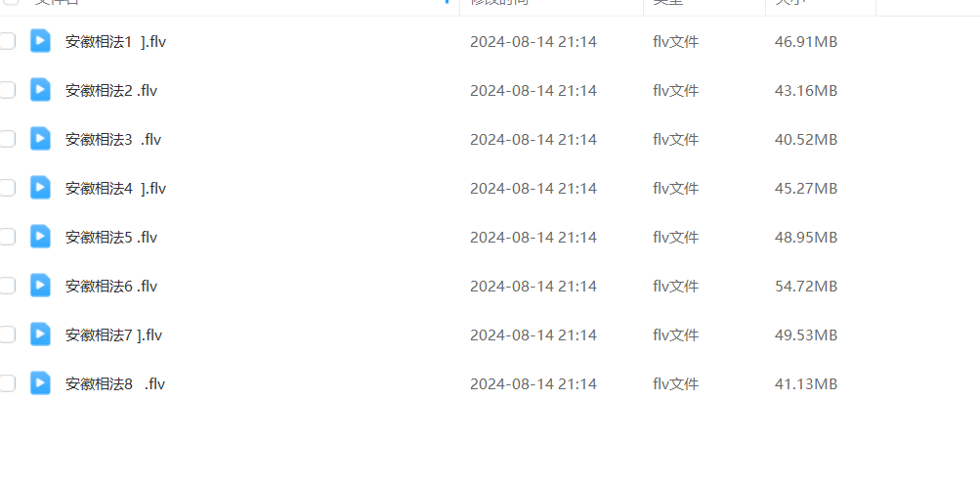Click the video icon of 安徽相法6 file
This screenshot has width=980, height=490.
(40, 286)
